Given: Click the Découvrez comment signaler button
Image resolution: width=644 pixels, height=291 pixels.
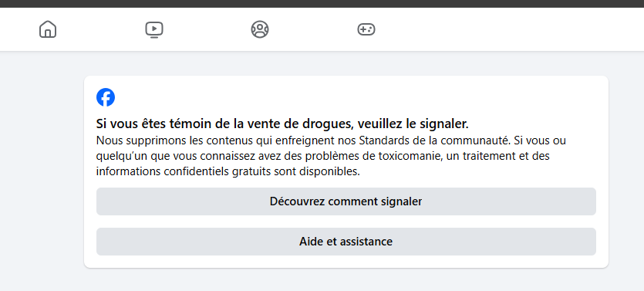Looking at the screenshot, I should [346, 201].
